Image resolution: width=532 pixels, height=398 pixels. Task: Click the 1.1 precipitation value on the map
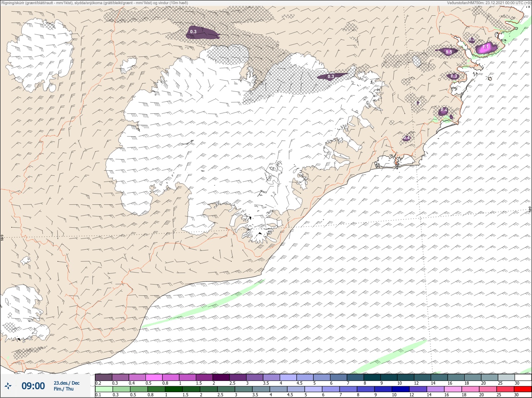[485, 47]
